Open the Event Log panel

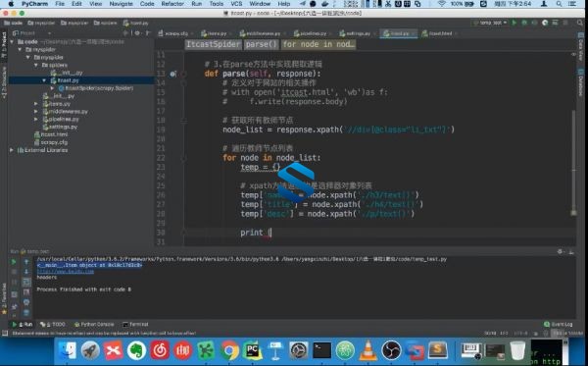point(559,325)
